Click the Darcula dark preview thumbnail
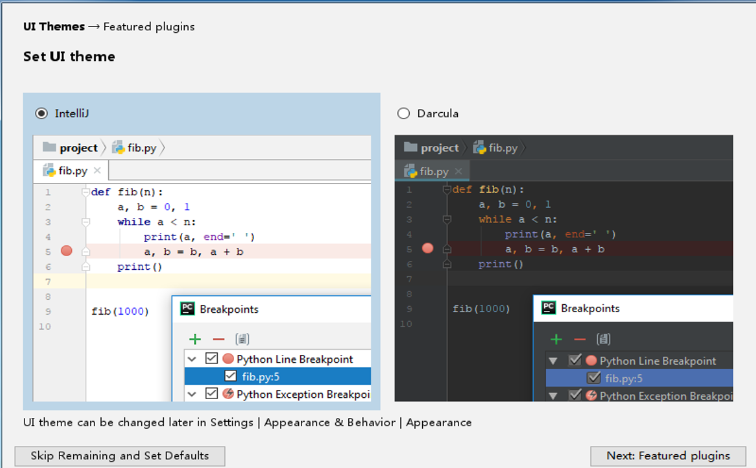The height and width of the screenshot is (468, 756). click(x=564, y=268)
